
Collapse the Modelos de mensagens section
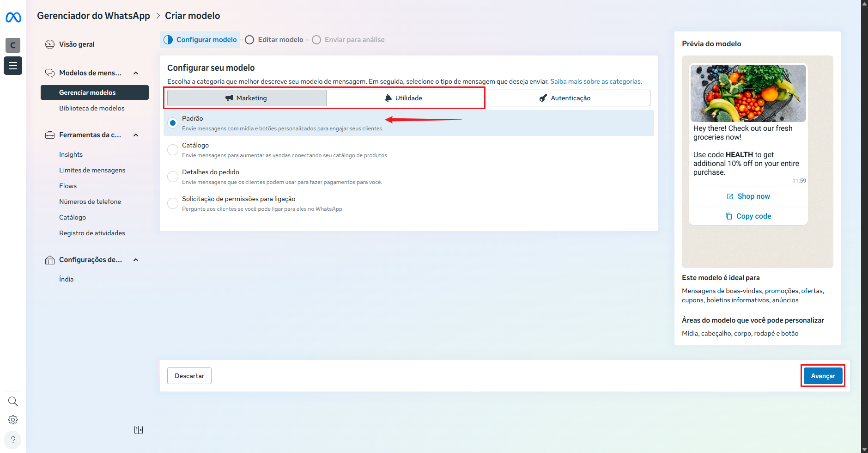[x=136, y=73]
